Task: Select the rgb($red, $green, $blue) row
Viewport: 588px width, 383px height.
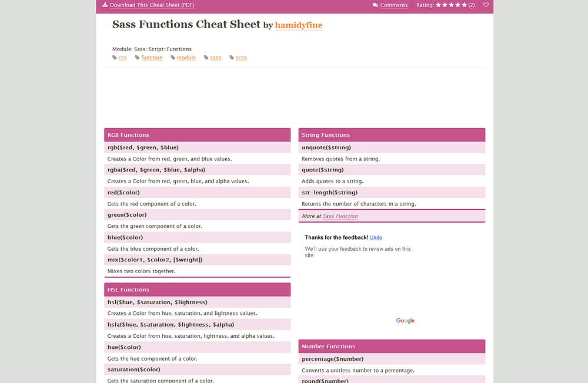Action: click(x=197, y=147)
